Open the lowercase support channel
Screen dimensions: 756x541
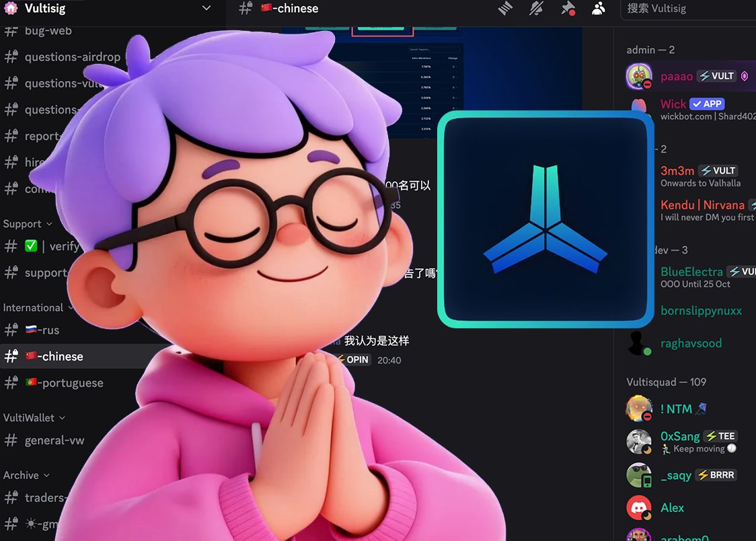point(45,273)
